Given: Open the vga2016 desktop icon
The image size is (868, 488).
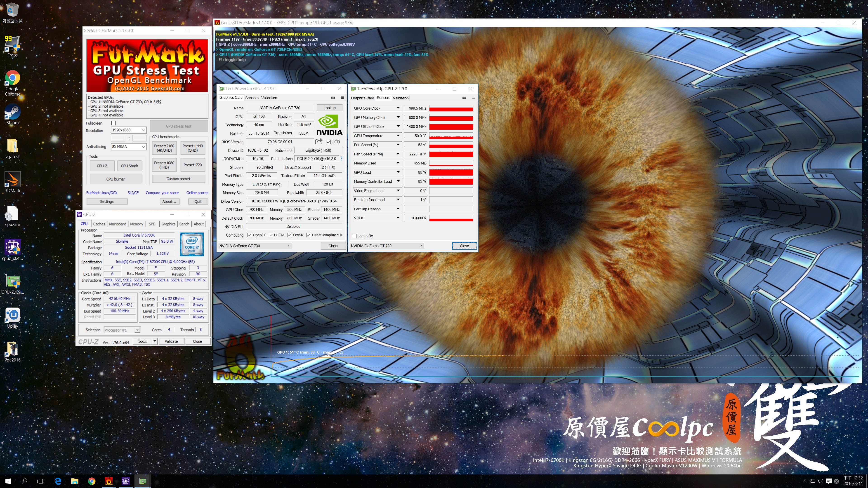Looking at the screenshot, I should 12,352.
